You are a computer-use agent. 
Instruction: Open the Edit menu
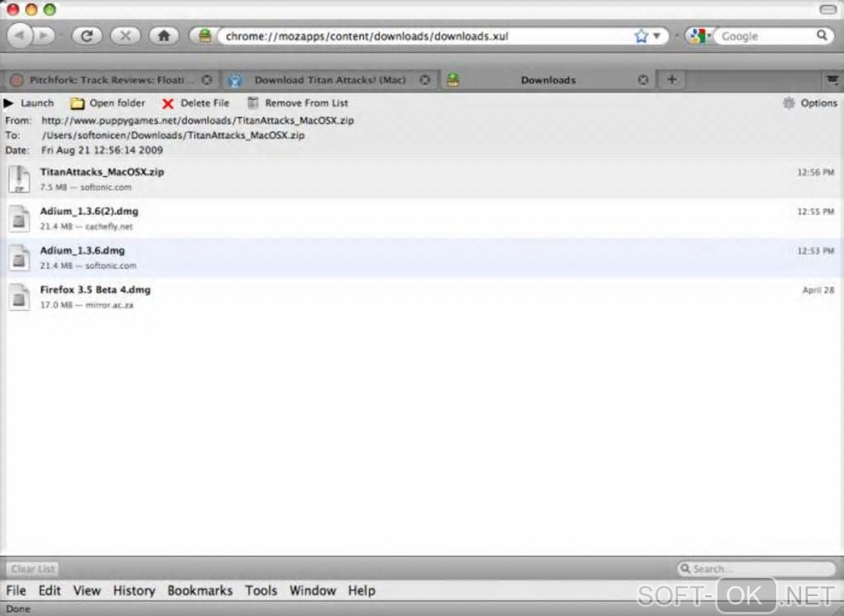[x=50, y=590]
